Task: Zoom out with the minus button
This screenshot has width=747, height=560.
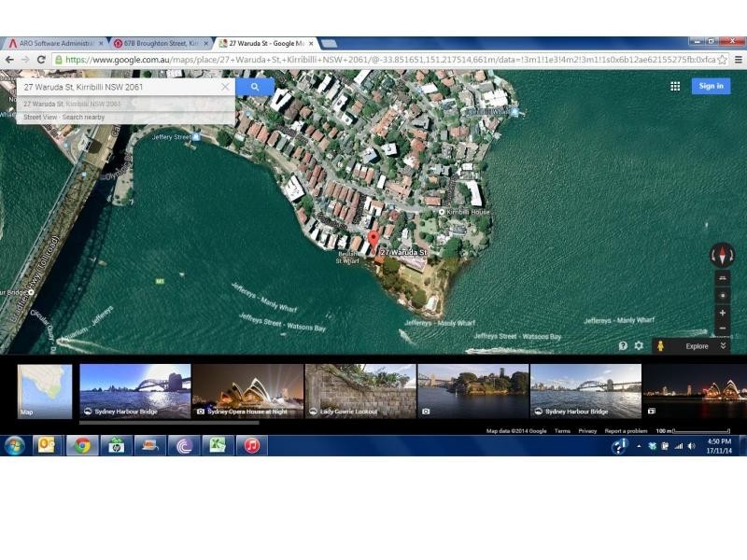Action: coord(723,329)
